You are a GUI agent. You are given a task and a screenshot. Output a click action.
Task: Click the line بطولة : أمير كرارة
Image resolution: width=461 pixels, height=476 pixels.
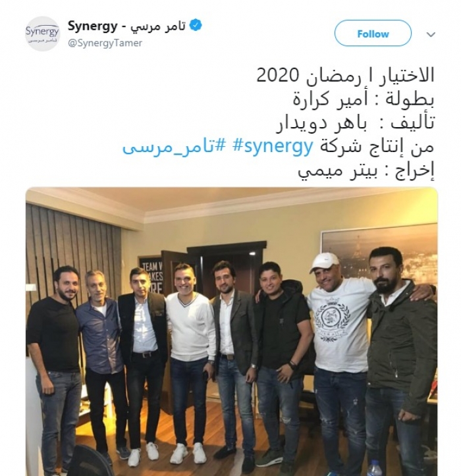point(364,99)
